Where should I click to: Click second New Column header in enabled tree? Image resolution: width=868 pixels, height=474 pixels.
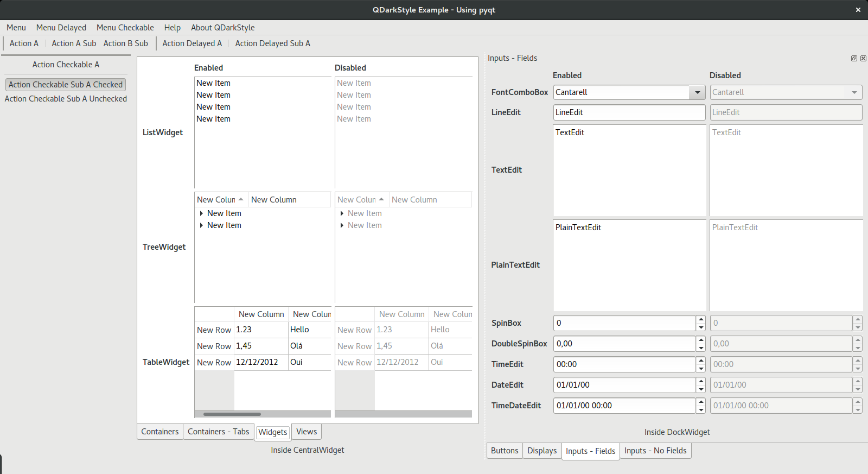tap(290, 200)
